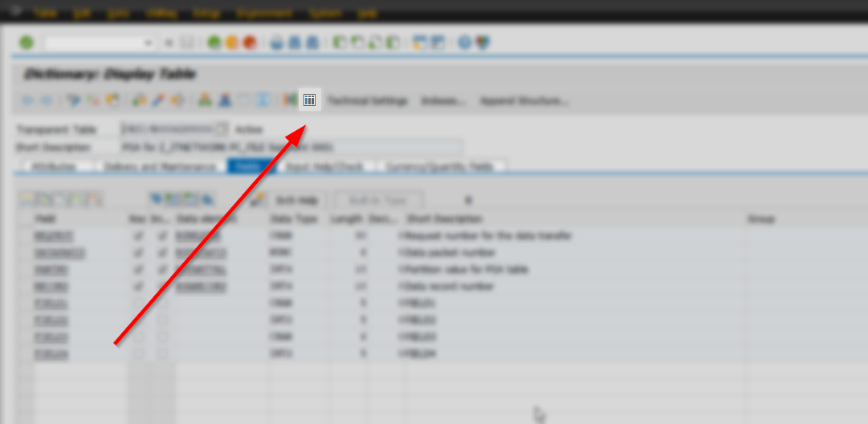Click the Append Structure... button

tap(524, 100)
